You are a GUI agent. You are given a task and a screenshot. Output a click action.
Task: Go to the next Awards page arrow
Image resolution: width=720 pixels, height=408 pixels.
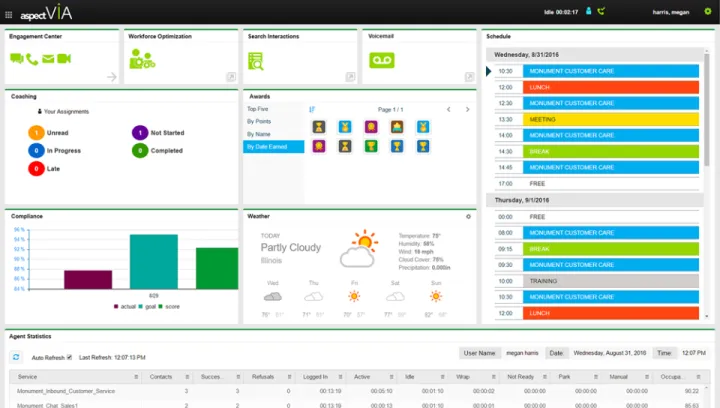coord(467,109)
